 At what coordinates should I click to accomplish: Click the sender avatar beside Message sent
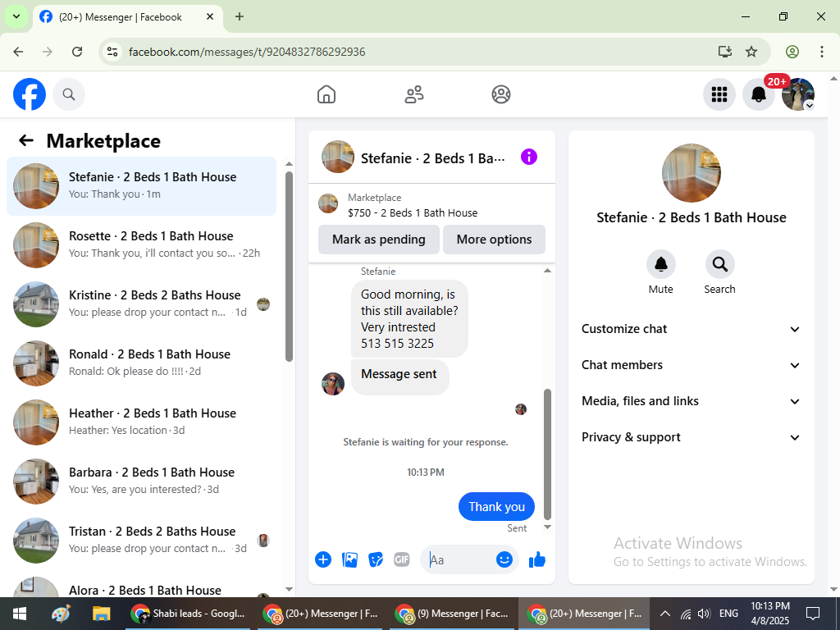tap(333, 384)
